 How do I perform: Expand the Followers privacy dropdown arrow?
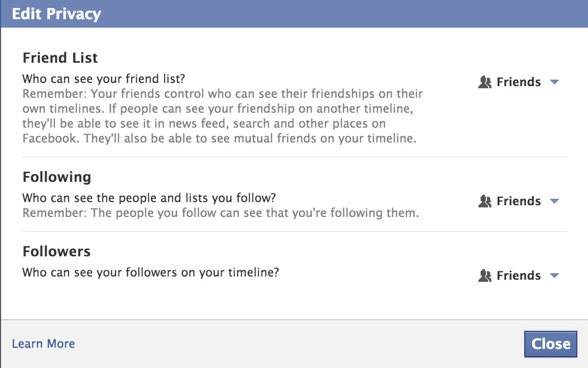click(x=555, y=275)
